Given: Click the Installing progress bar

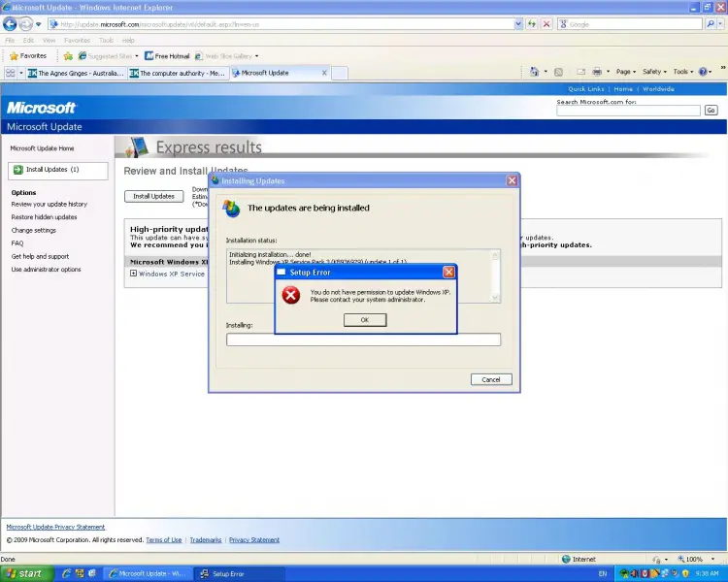Looking at the screenshot, I should click(364, 339).
